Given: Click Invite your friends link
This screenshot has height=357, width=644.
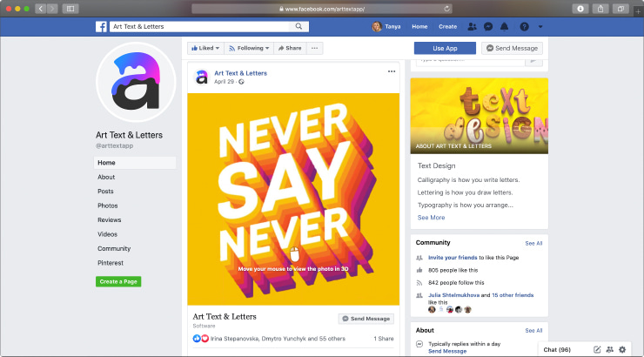Looking at the screenshot, I should (x=453, y=258).
